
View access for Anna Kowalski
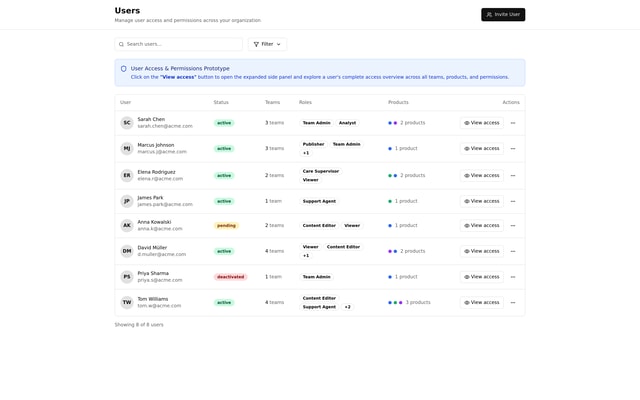[482, 225]
